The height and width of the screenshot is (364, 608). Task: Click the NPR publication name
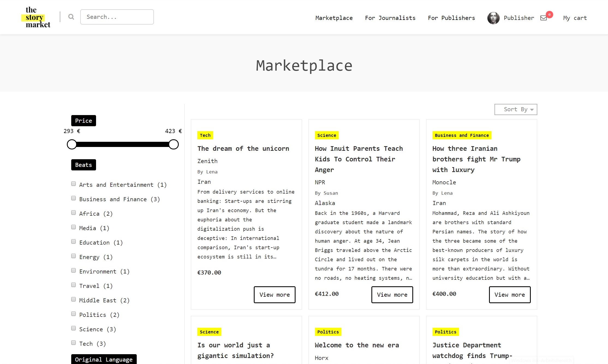tap(320, 182)
